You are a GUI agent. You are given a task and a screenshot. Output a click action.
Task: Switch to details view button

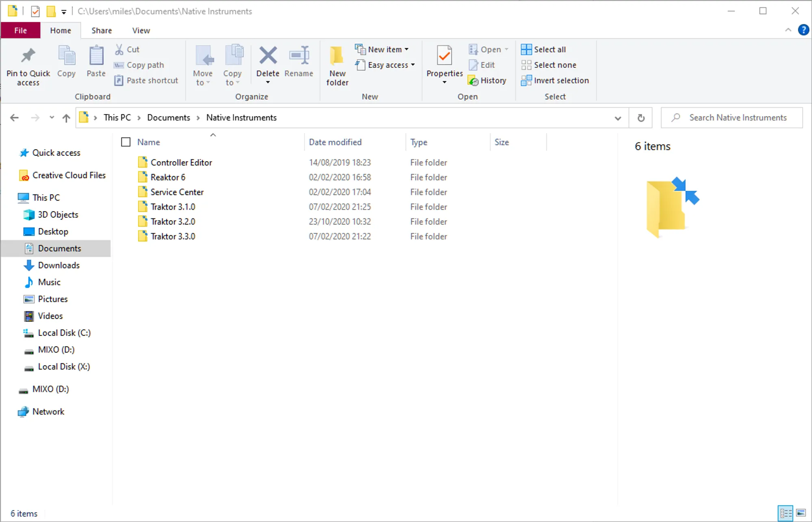(x=786, y=513)
